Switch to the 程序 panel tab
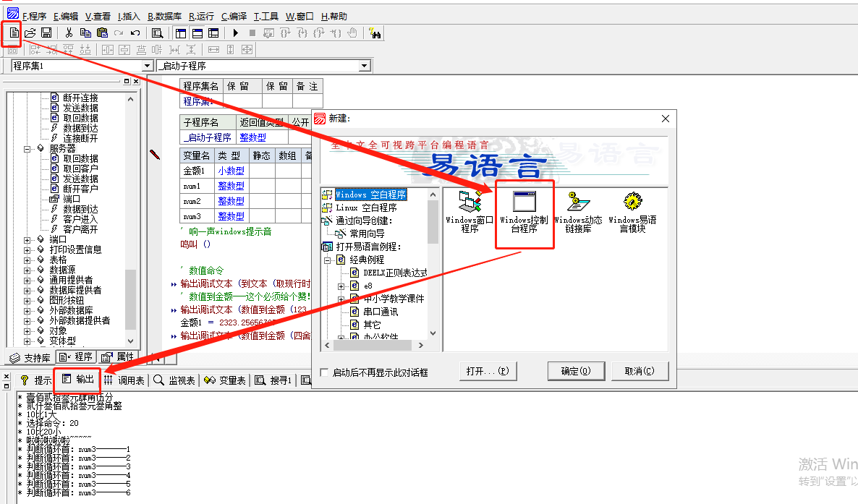The image size is (858, 504). [x=77, y=357]
